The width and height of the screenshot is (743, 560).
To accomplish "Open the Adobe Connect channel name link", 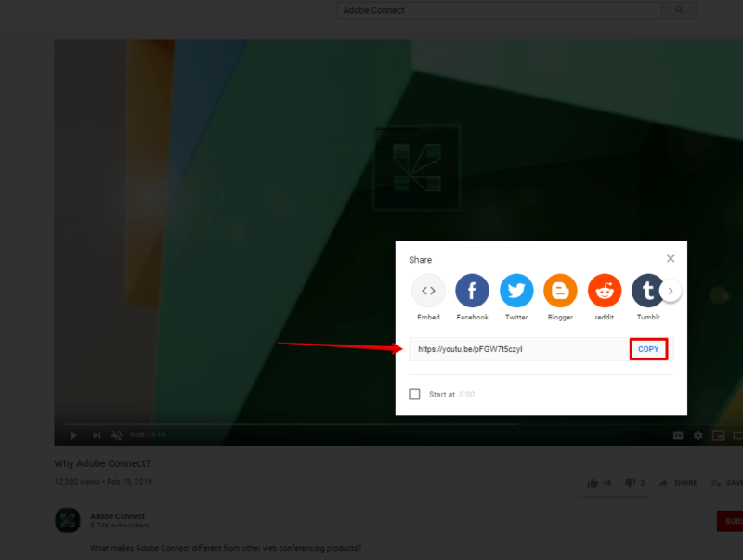I will coord(118,516).
